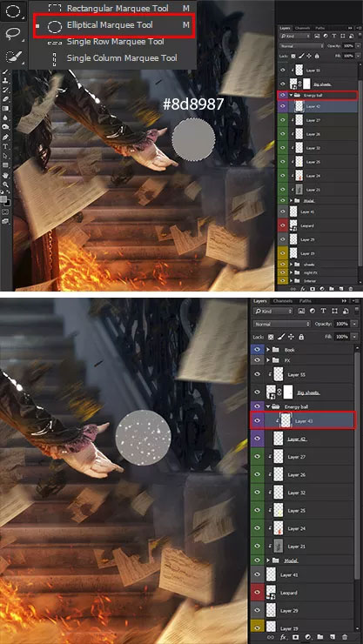Click lock all icon in upper Layers panel
The height and width of the screenshot is (644, 363).
pos(317,56)
